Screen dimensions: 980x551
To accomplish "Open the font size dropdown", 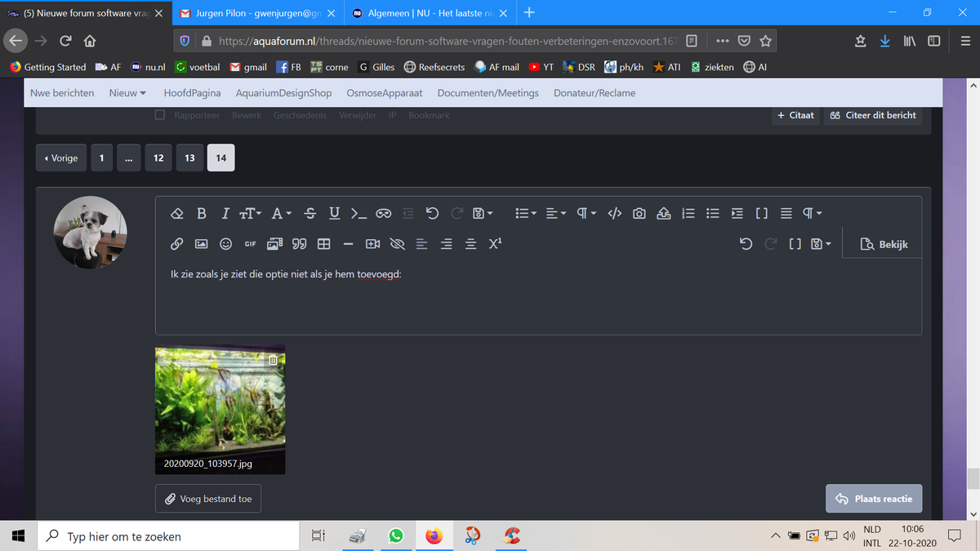I will [x=249, y=214].
